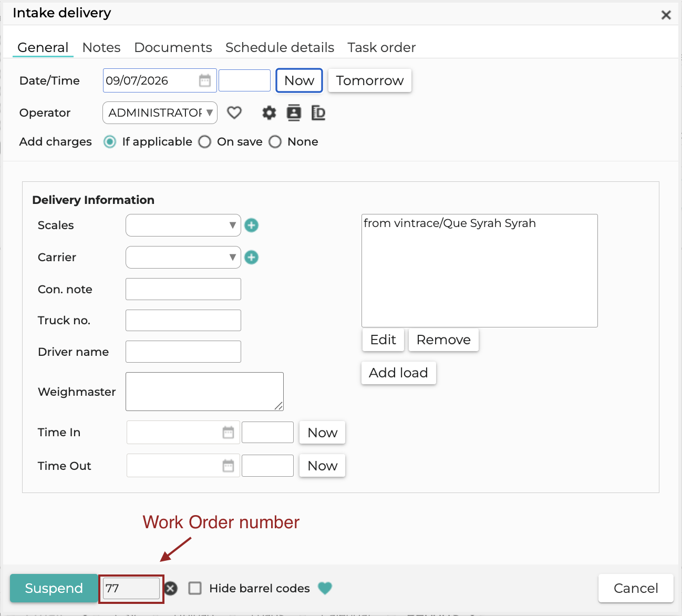Open the Time In calendar picker
The image size is (682, 616).
tap(228, 433)
